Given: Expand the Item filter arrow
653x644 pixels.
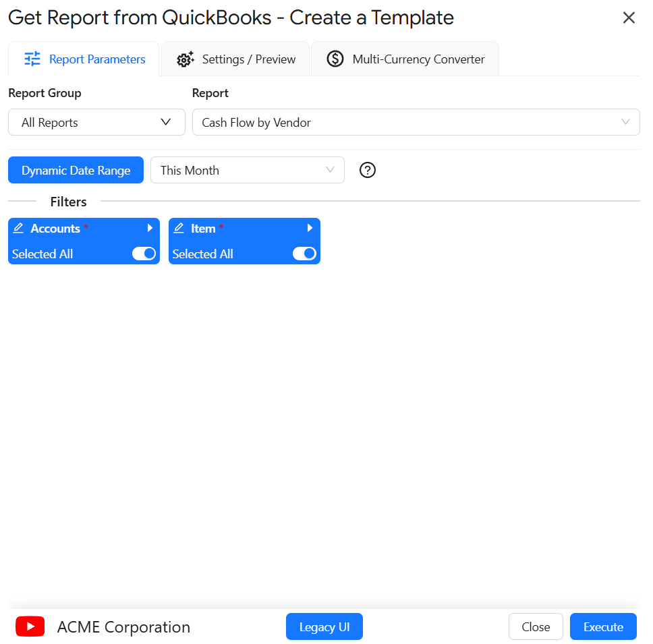Looking at the screenshot, I should pyautogui.click(x=310, y=228).
